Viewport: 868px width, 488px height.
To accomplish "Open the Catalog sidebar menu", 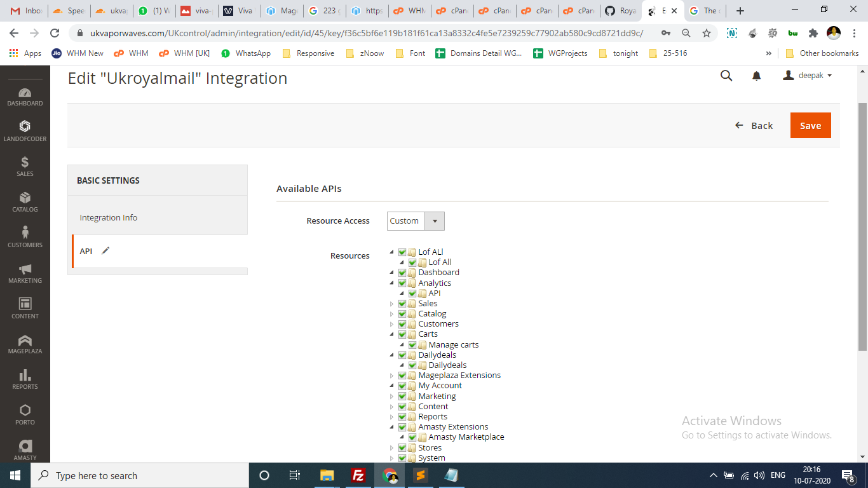I will pos(25,202).
